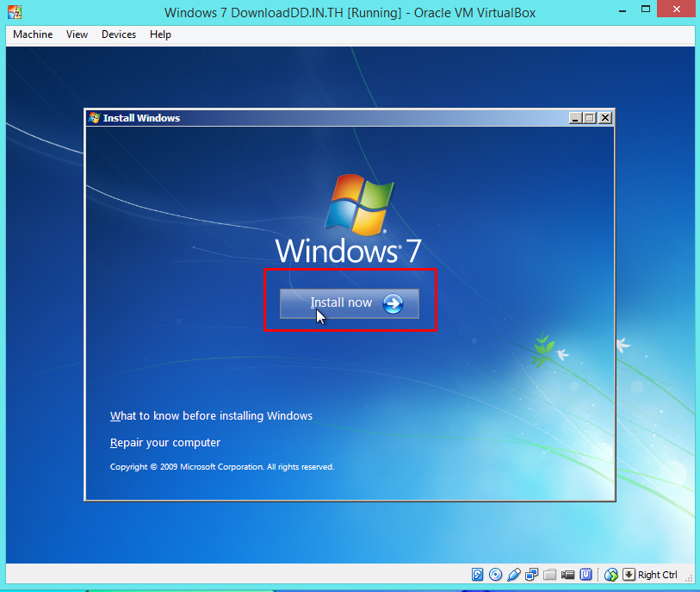
Task: Click the CPU virtualization status icon
Action: 585,575
